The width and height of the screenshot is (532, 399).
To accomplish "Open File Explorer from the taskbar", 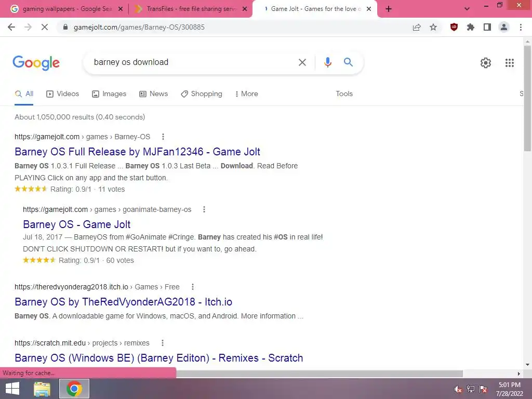I will [42, 389].
